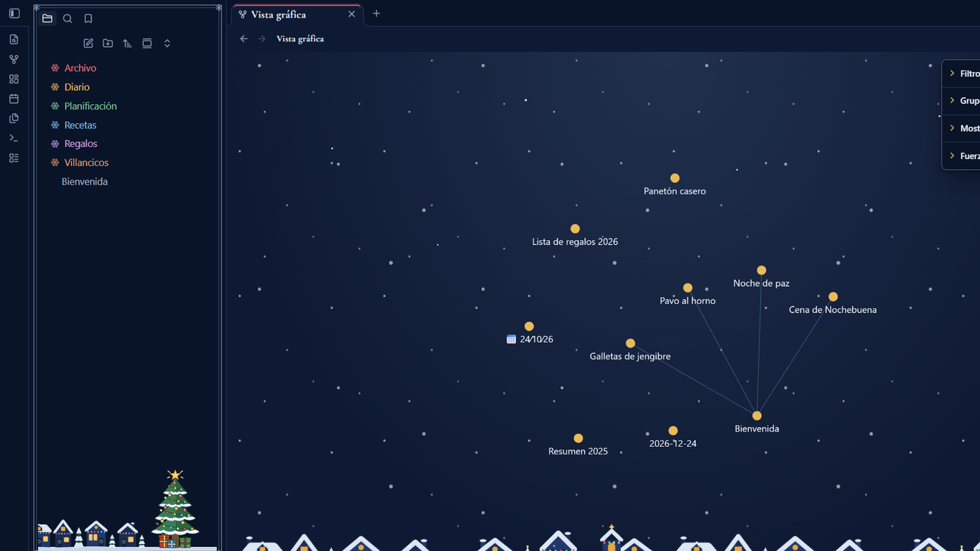The image size is (980, 551).
Task: Toggle the left sidebar collapse icon
Action: pyautogui.click(x=14, y=14)
